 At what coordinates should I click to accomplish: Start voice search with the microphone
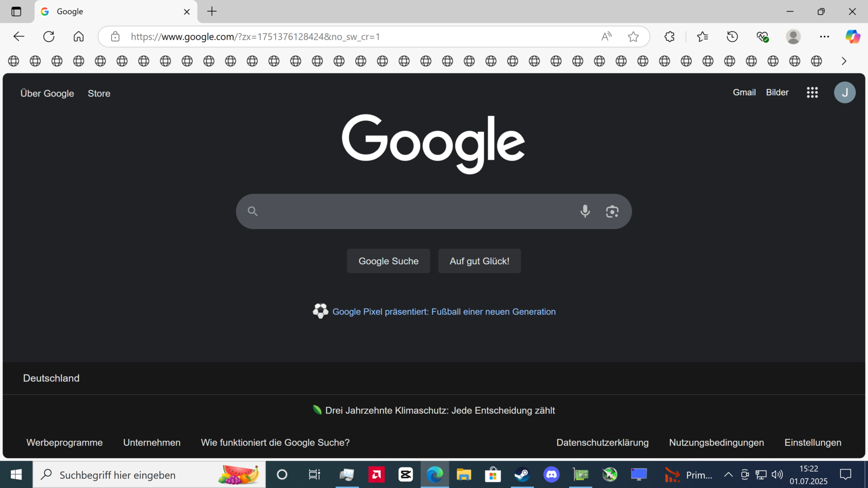[585, 211]
